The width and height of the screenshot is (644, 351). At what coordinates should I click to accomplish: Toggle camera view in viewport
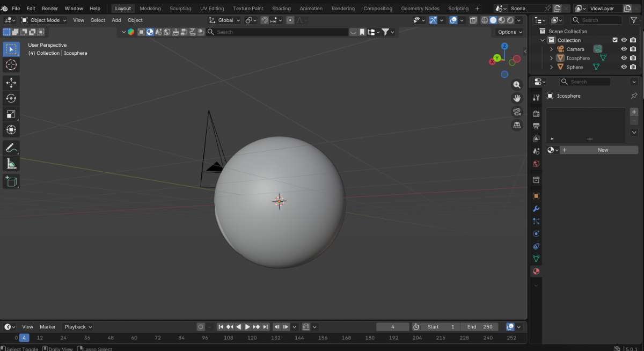[517, 112]
